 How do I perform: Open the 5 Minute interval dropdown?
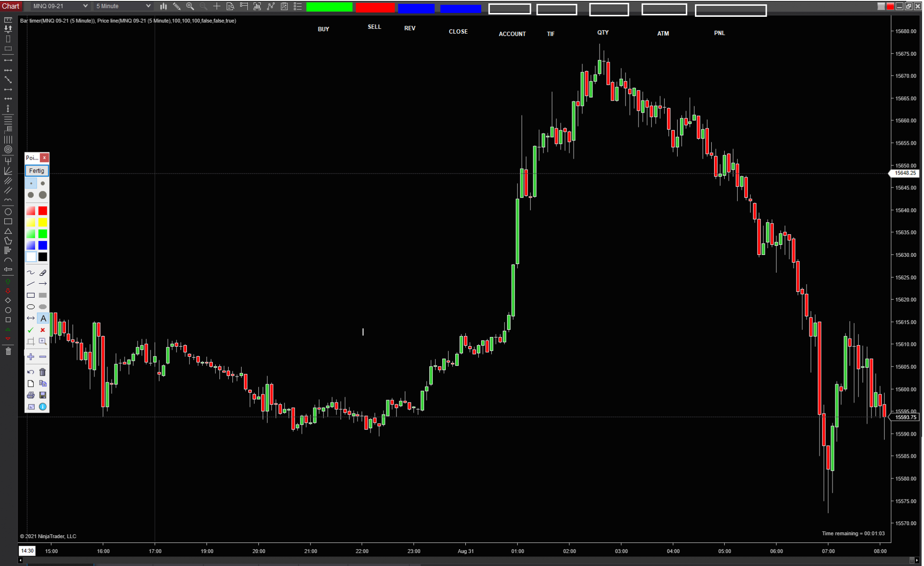click(123, 6)
